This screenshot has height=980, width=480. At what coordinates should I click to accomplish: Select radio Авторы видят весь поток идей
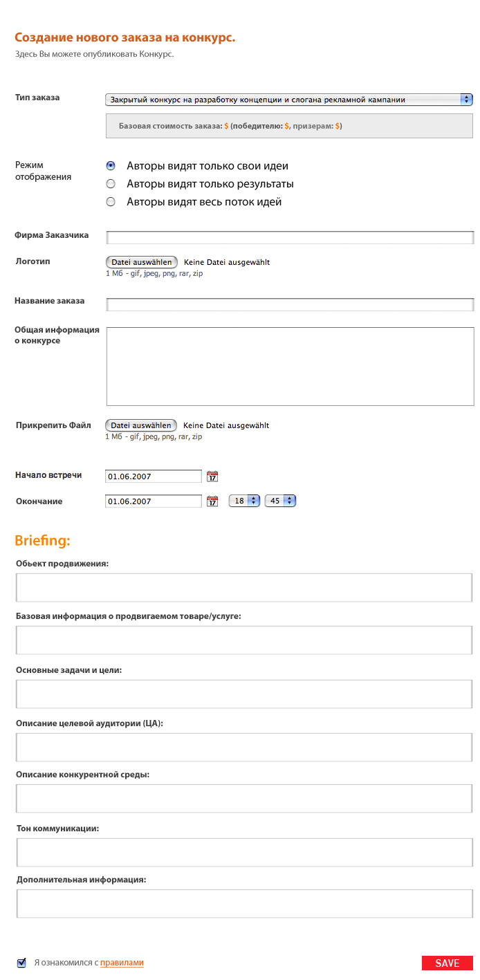110,201
